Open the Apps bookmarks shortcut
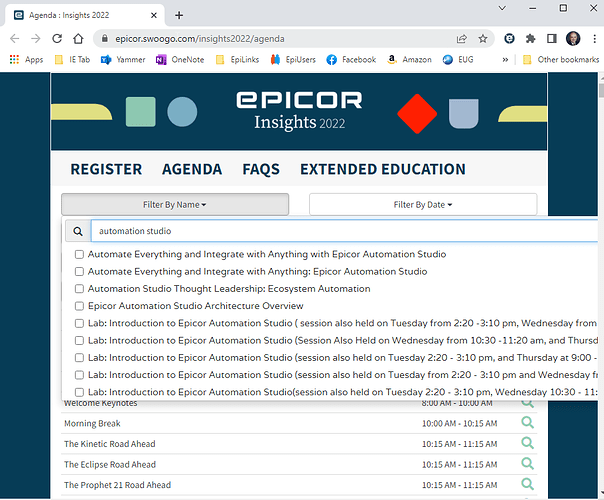 click(26, 60)
